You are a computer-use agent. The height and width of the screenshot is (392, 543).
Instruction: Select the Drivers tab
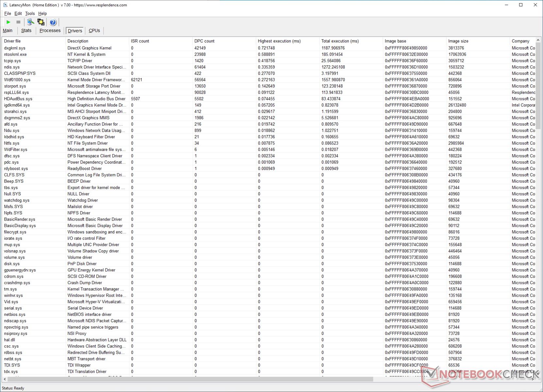click(75, 31)
